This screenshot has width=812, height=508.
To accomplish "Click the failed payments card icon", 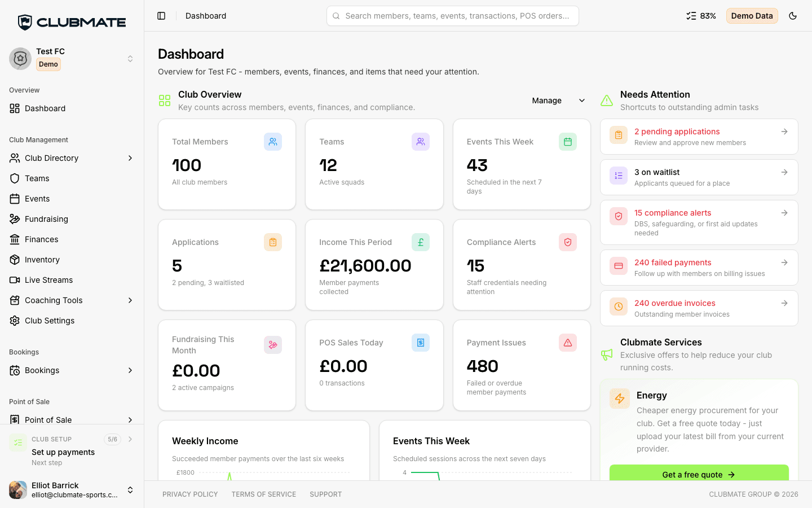I will [x=619, y=266].
